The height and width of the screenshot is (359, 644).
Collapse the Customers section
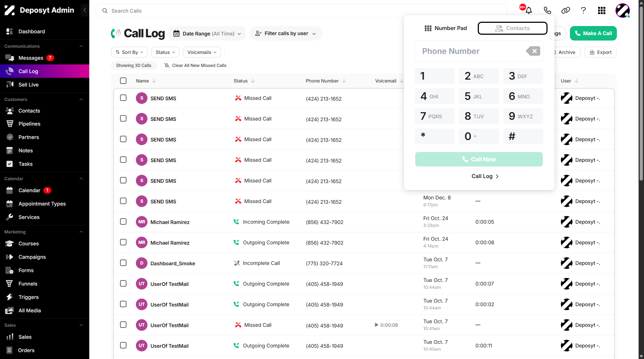coord(81,100)
